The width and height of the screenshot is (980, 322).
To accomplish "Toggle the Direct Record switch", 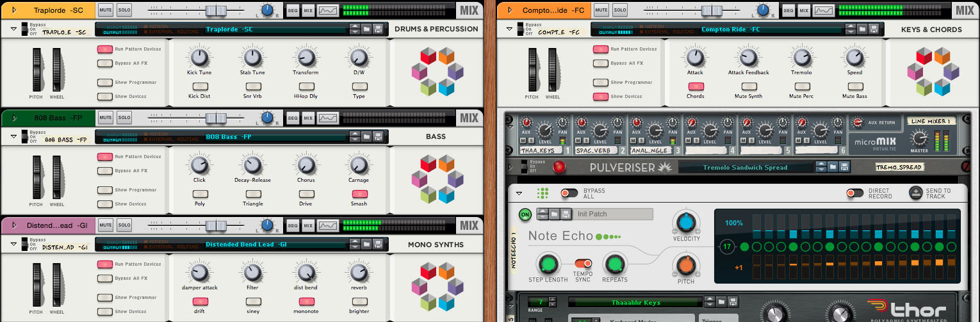I will 854,193.
